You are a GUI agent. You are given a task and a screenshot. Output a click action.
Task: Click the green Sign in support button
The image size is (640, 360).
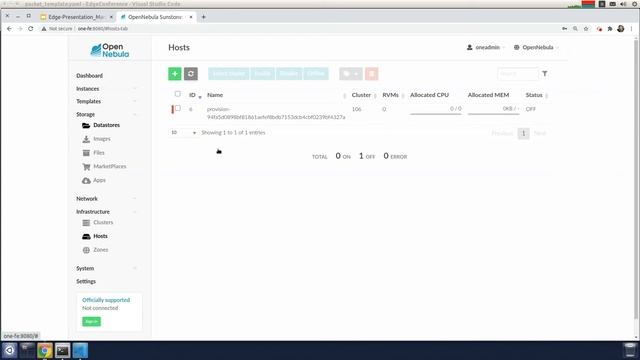pos(91,322)
